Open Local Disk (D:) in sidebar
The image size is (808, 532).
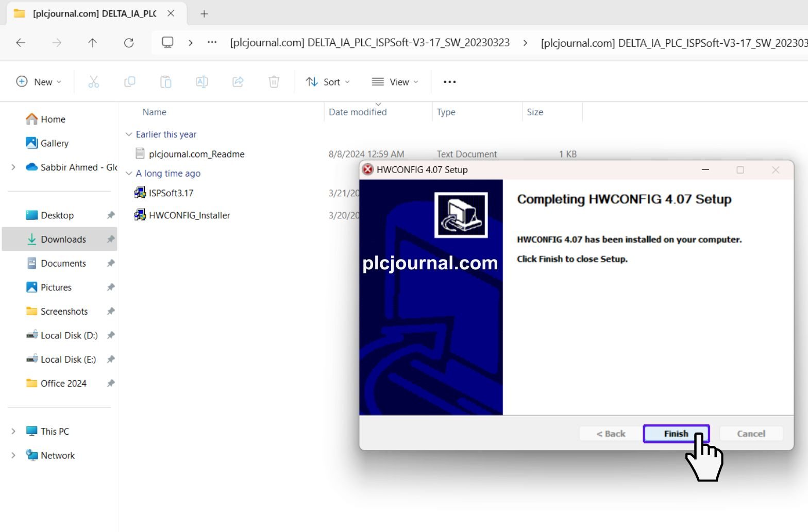[69, 335]
